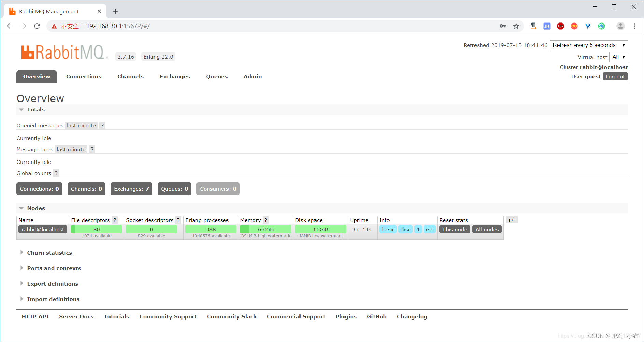Click the Exchanges: 7 count button
Image resolution: width=644 pixels, height=342 pixels.
pyautogui.click(x=131, y=189)
